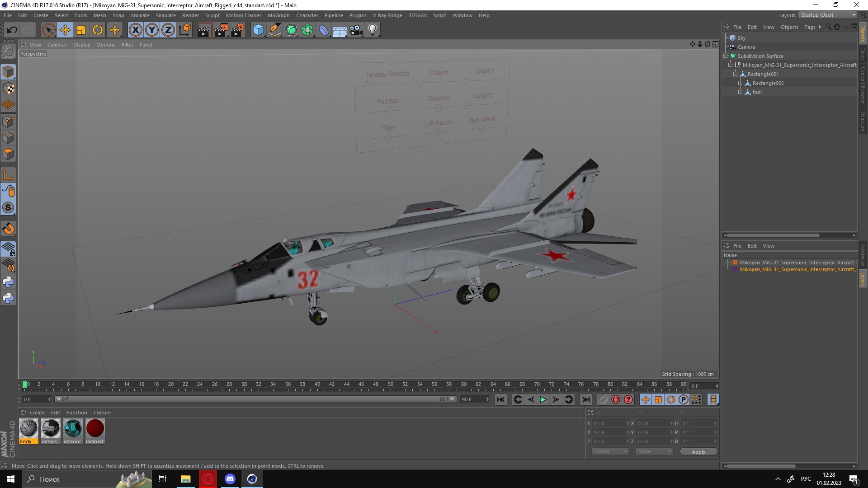Toggle Z axis lock
This screenshot has width=868, height=488.
click(x=168, y=30)
